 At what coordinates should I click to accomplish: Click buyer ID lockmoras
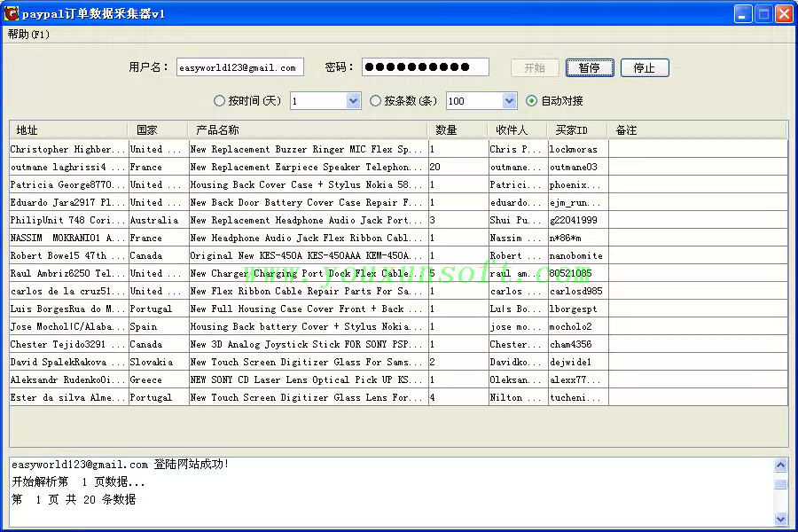tap(577, 149)
